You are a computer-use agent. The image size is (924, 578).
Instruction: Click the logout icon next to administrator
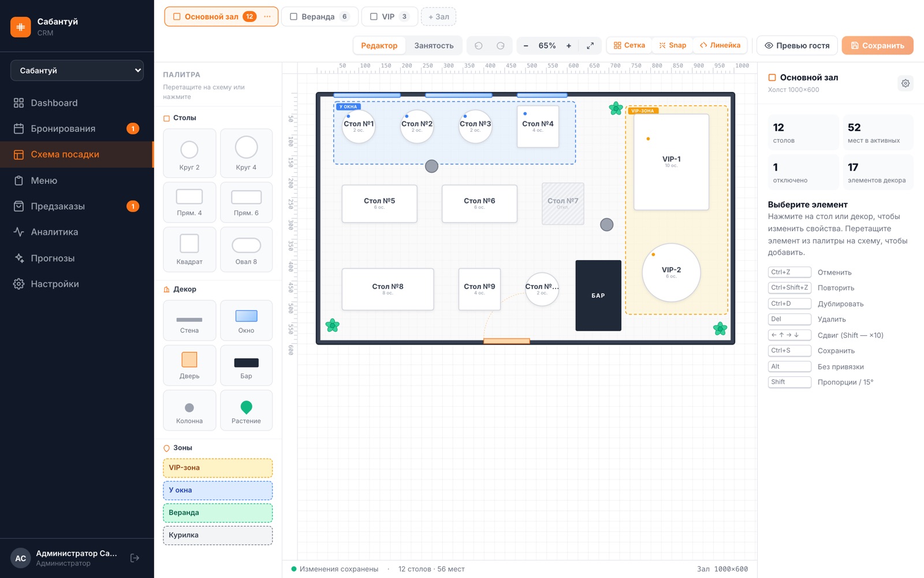(135, 558)
